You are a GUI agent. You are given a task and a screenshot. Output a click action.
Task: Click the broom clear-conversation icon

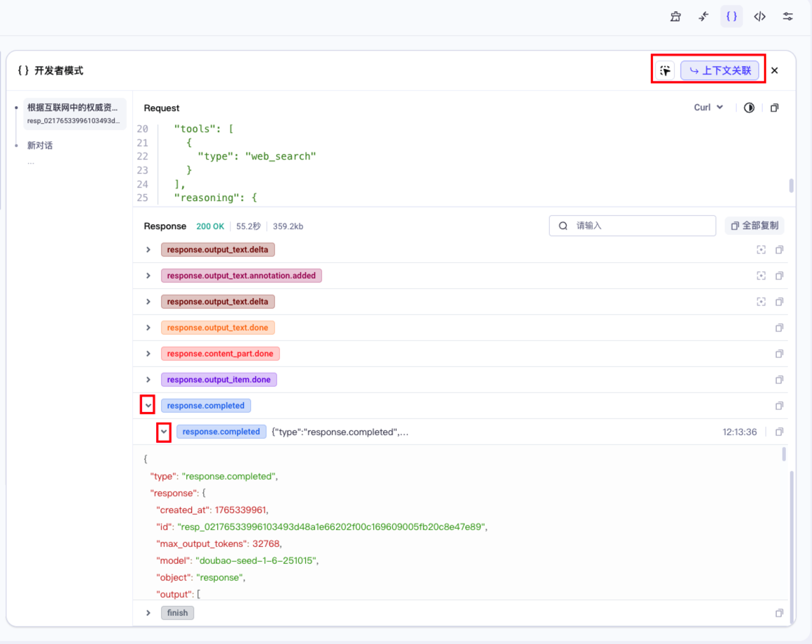coord(676,17)
